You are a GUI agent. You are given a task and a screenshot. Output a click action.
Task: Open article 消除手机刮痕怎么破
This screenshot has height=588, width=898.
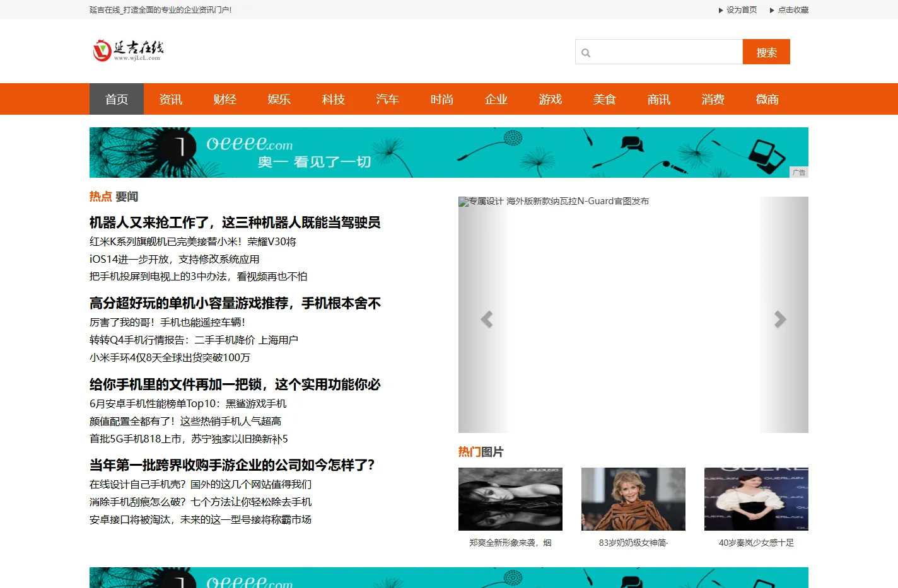coord(201,502)
